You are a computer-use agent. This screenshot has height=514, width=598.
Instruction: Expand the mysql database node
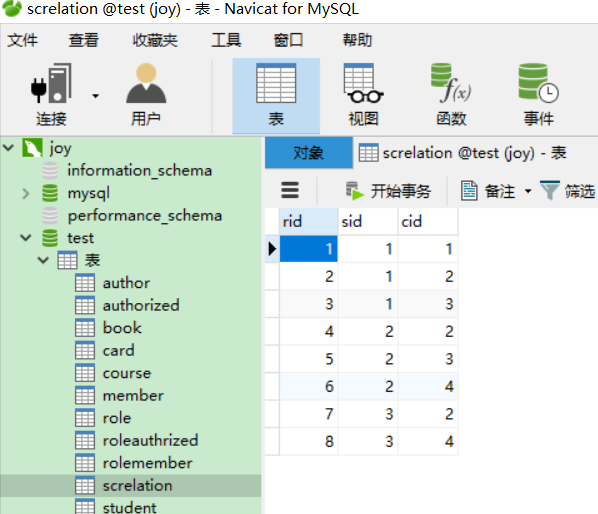point(26,193)
